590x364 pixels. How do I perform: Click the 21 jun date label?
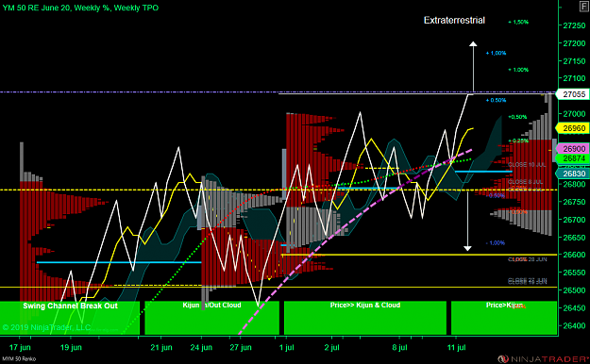(x=161, y=347)
